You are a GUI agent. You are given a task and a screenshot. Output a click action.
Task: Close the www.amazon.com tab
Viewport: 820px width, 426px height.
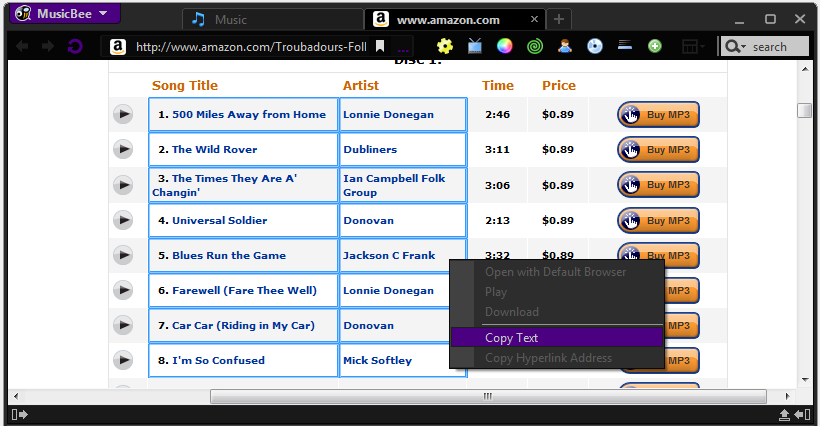coord(534,19)
